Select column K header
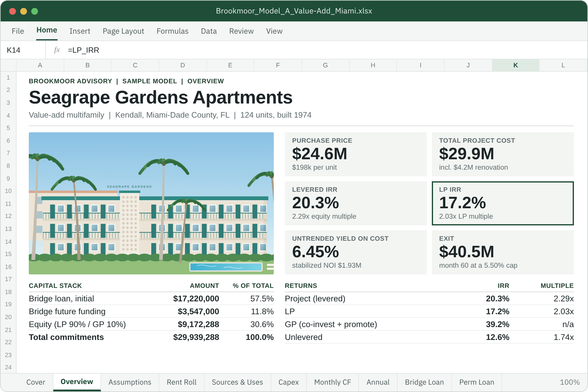This screenshot has height=392, width=588. point(515,65)
